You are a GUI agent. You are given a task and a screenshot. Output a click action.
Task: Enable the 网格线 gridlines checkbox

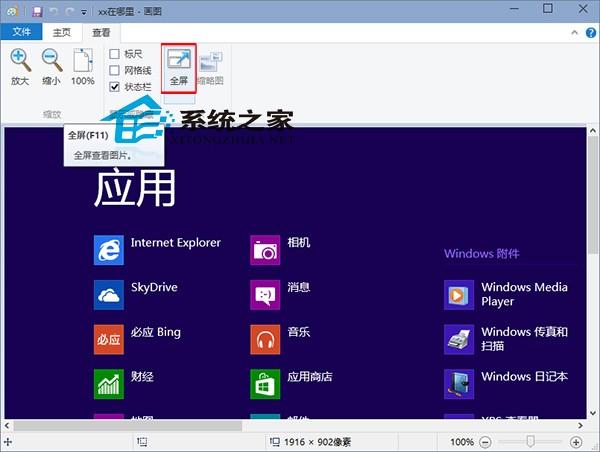pyautogui.click(x=115, y=70)
